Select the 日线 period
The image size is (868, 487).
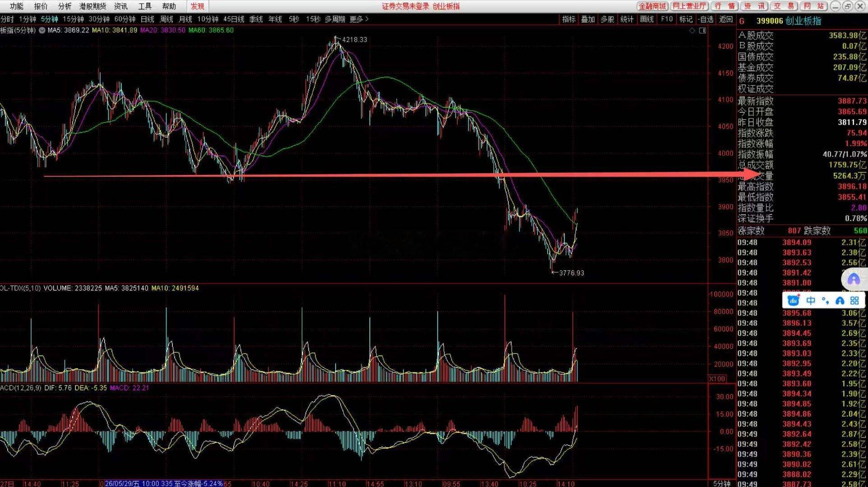click(148, 19)
